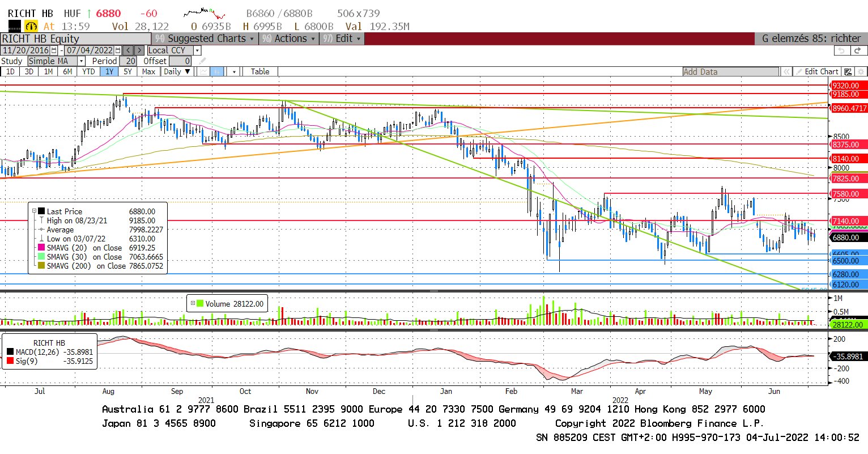The width and height of the screenshot is (868, 454).
Task: Click the RICHT HB Equity security field
Action: (75, 39)
